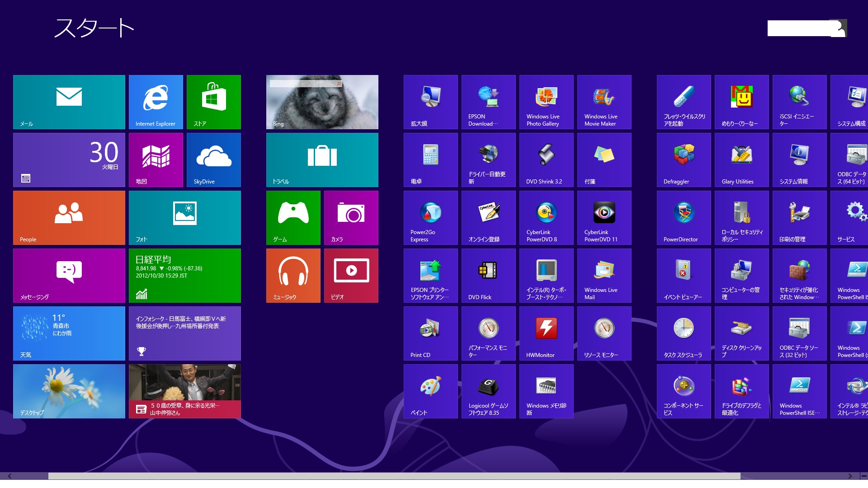Launch Windows Live Photo Gallery
Screen dimensions: 868x488
coord(546,102)
